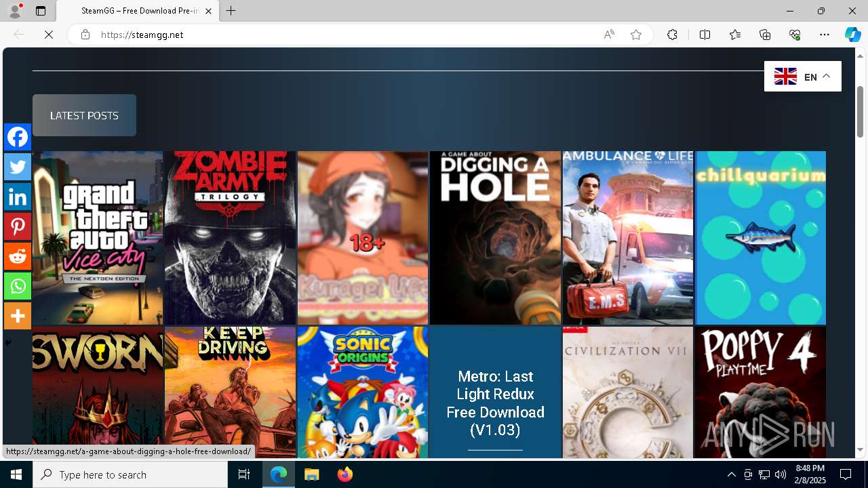Open A Game About Digging A Hole cover
This screenshot has width=868, height=488.
pos(495,238)
